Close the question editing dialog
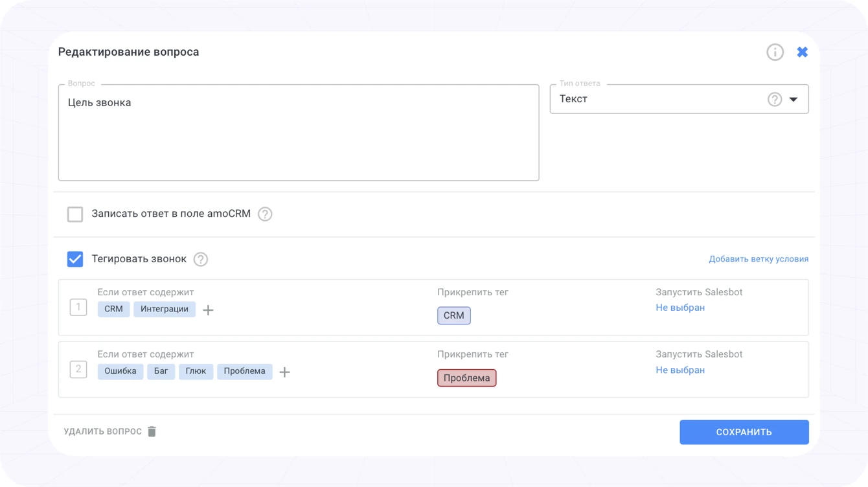This screenshot has width=868, height=487. pyautogui.click(x=802, y=52)
